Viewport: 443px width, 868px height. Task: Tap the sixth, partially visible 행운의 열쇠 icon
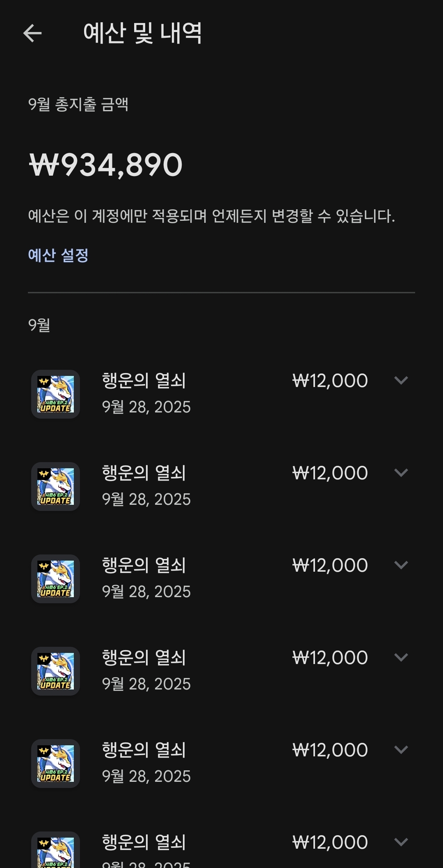coord(56,852)
